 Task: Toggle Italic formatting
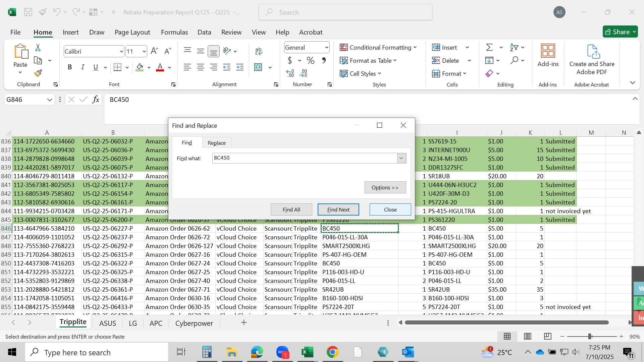[x=83, y=67]
